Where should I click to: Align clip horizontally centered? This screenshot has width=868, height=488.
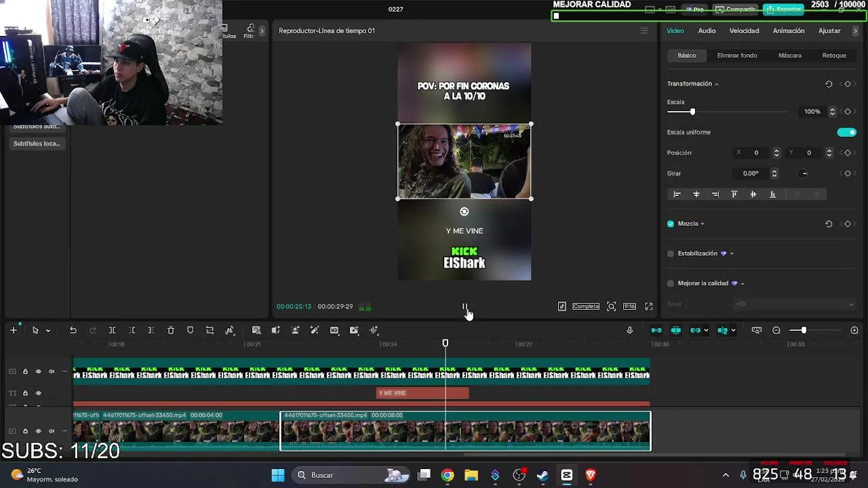696,195
